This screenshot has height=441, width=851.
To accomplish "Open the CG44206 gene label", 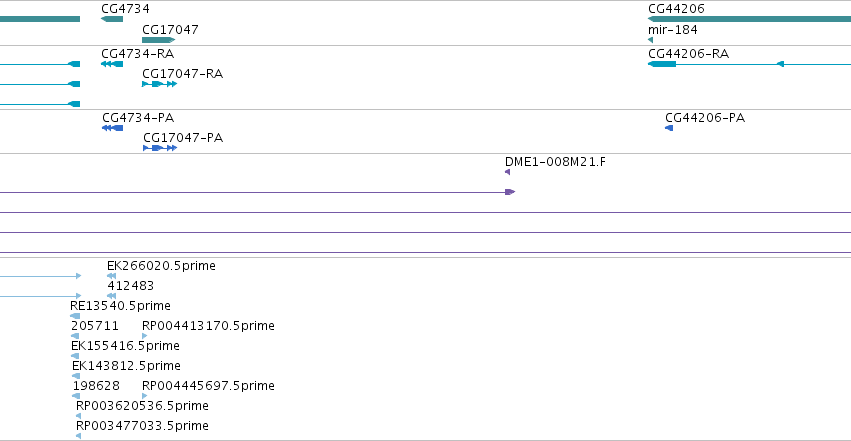I will click(x=676, y=9).
